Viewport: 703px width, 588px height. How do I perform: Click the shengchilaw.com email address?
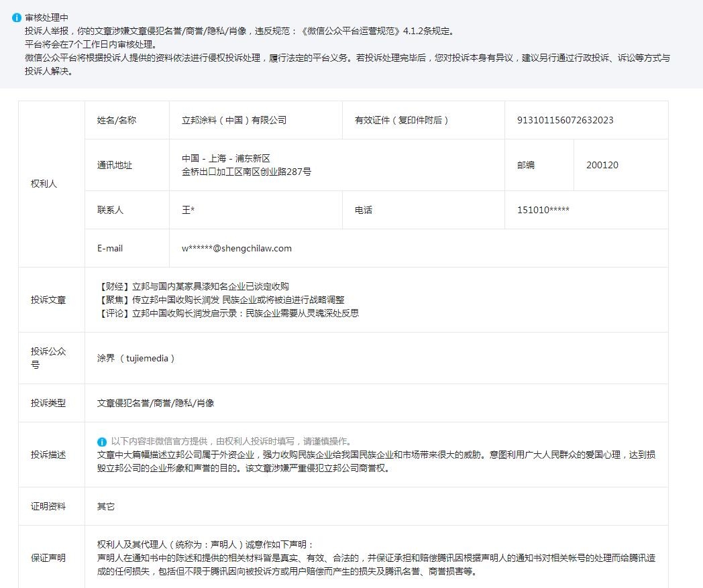(x=237, y=248)
